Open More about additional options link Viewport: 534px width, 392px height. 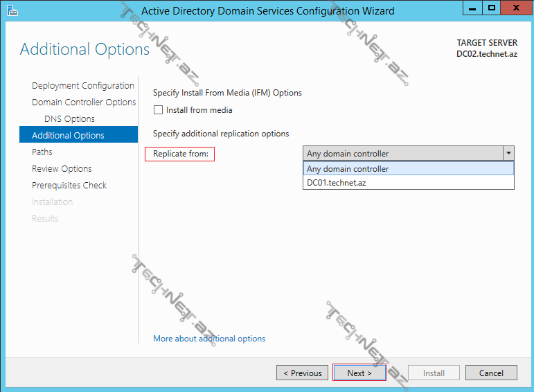pos(209,339)
